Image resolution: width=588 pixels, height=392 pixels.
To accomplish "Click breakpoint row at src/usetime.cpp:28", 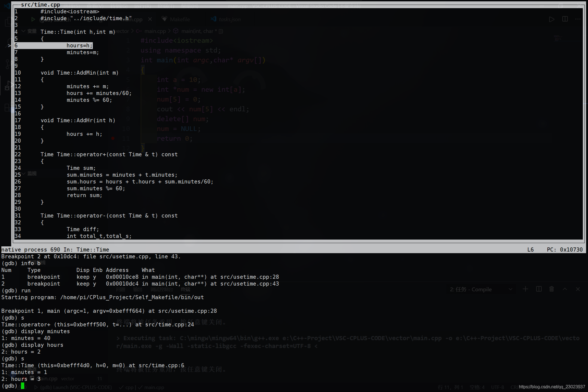I will 140,277.
